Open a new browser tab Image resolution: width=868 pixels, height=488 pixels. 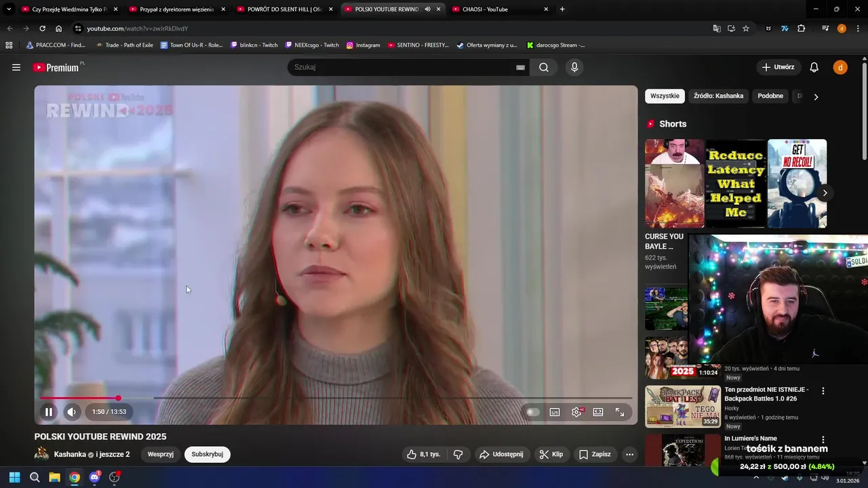coord(562,9)
